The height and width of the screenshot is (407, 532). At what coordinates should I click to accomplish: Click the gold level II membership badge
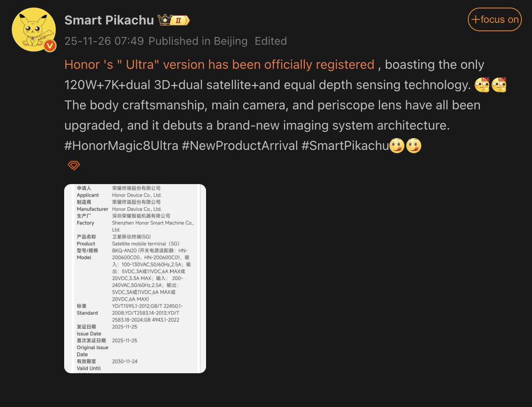[179, 20]
